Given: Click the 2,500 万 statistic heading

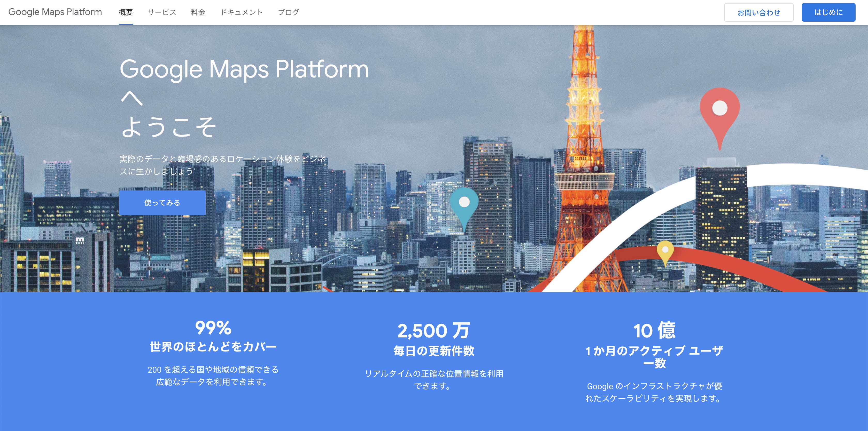Looking at the screenshot, I should (434, 330).
